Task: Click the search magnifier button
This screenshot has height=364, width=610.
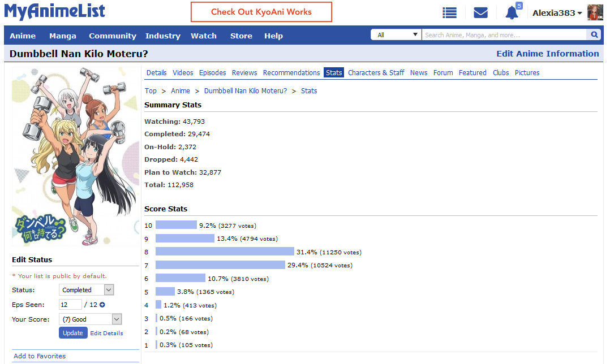Action: point(594,35)
